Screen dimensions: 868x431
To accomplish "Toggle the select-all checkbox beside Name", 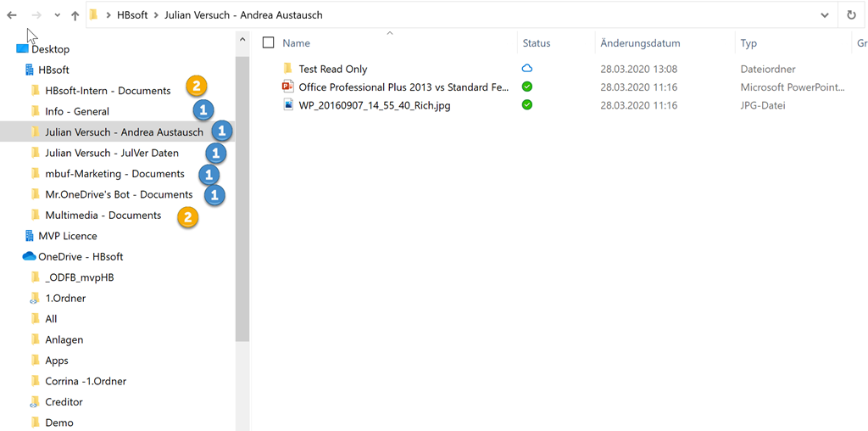I will coord(269,43).
